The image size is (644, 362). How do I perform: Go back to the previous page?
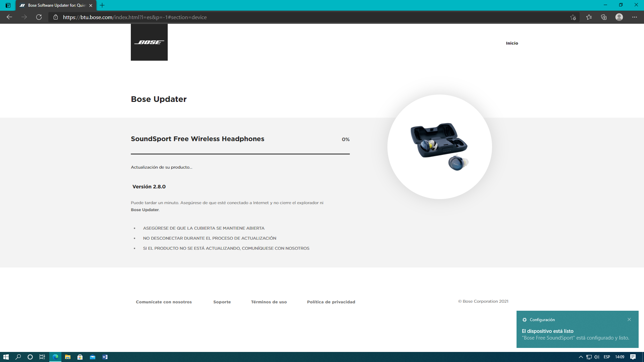pyautogui.click(x=9, y=17)
